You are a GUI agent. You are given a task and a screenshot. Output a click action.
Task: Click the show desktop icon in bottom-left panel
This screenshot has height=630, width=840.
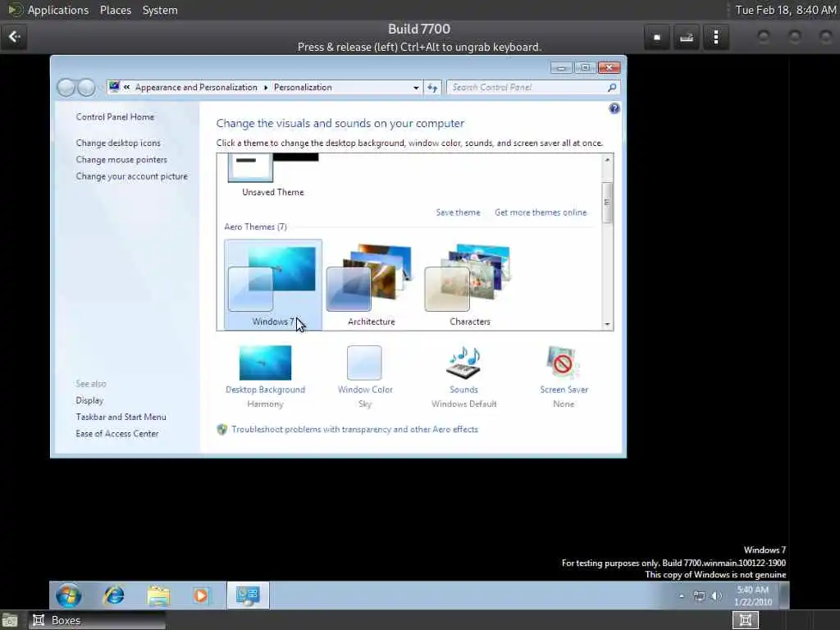(10, 621)
